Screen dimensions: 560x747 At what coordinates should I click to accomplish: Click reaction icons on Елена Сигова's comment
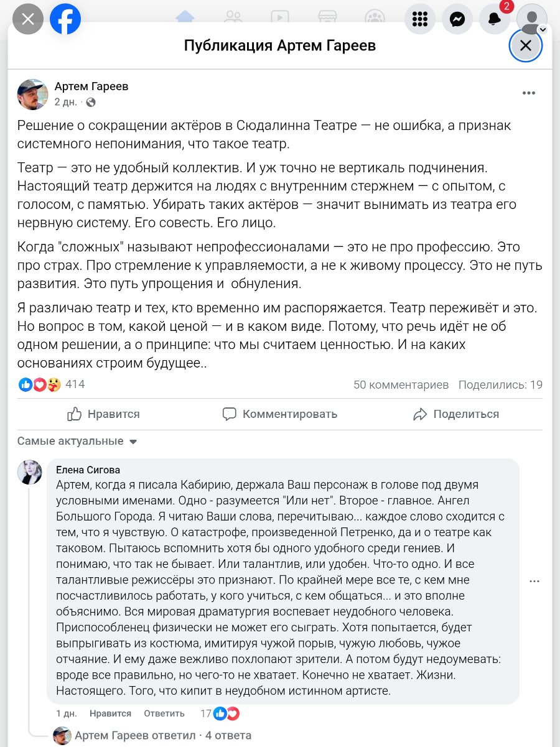pyautogui.click(x=226, y=713)
